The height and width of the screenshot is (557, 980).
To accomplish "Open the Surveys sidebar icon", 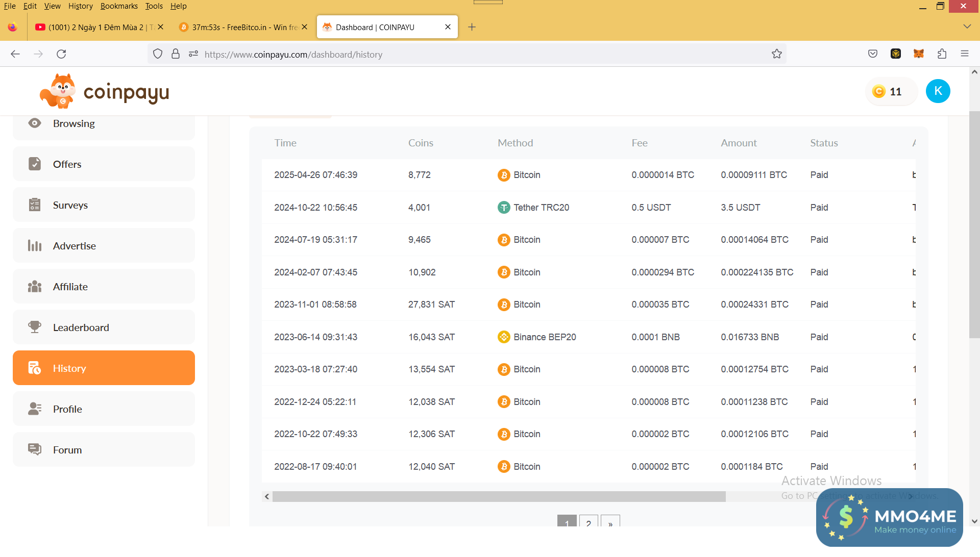I will point(35,205).
